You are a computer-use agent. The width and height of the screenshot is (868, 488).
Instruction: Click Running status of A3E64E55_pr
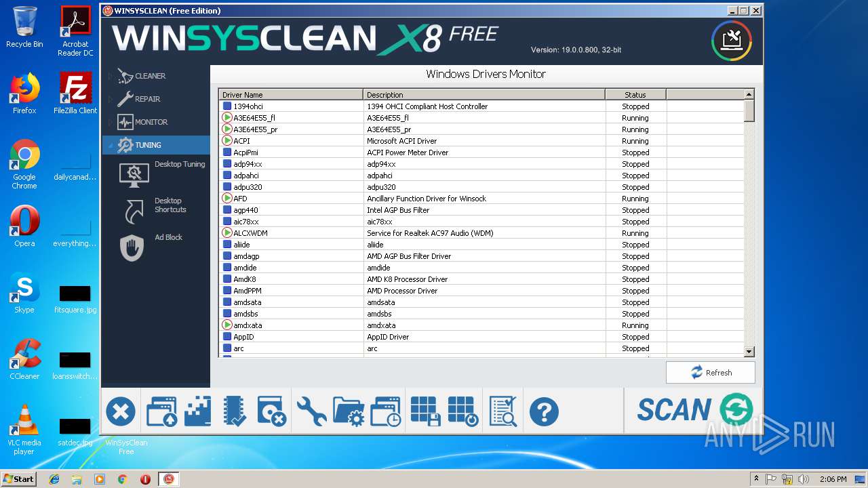point(635,129)
